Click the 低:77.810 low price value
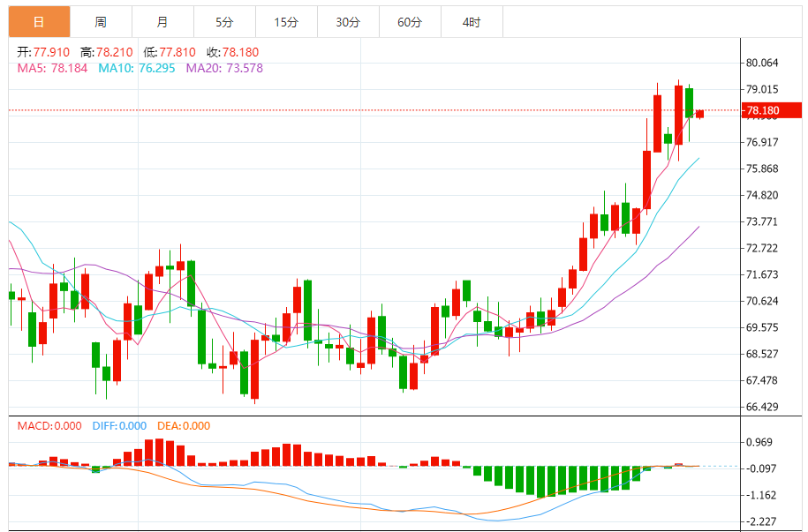The image size is (808, 532). click(170, 52)
